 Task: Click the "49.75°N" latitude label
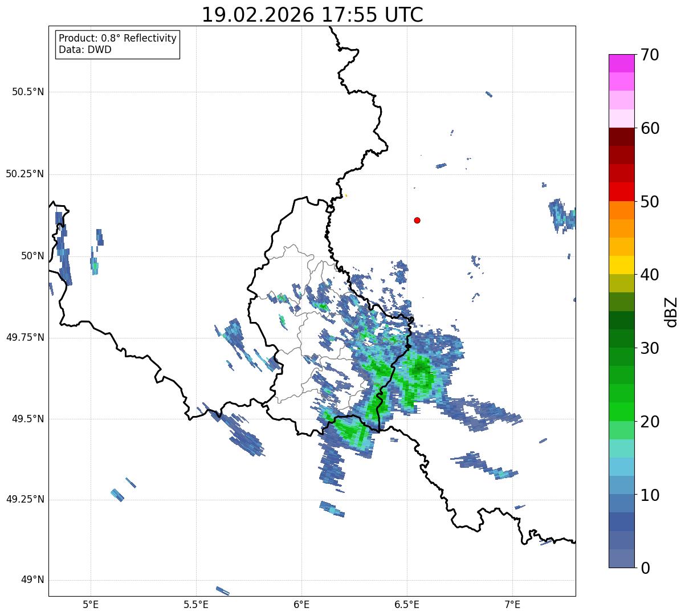point(25,337)
